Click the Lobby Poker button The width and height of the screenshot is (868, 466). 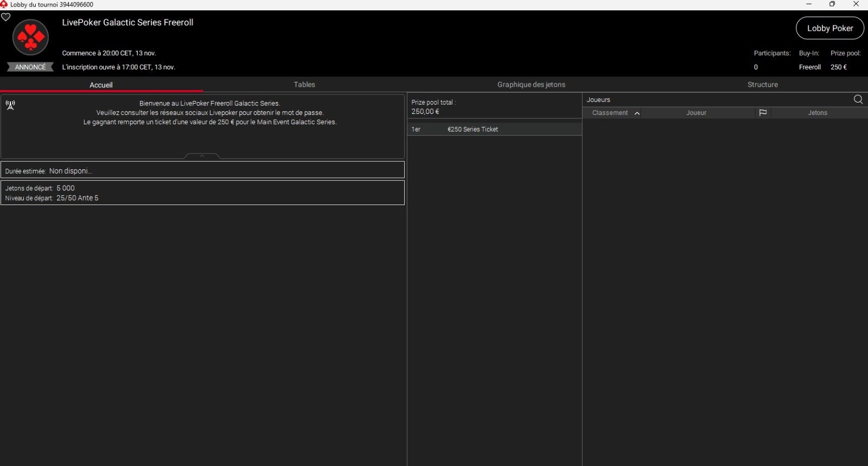829,28
